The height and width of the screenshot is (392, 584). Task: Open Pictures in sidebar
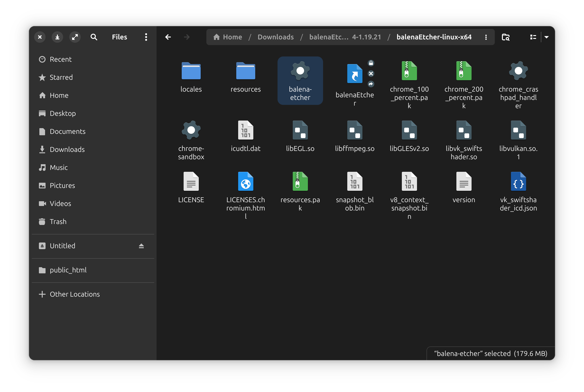point(93,185)
